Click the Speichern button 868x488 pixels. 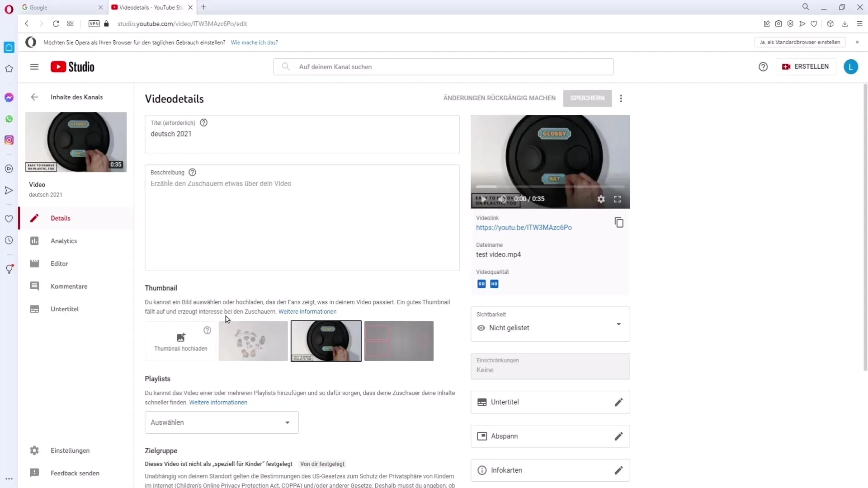point(587,98)
